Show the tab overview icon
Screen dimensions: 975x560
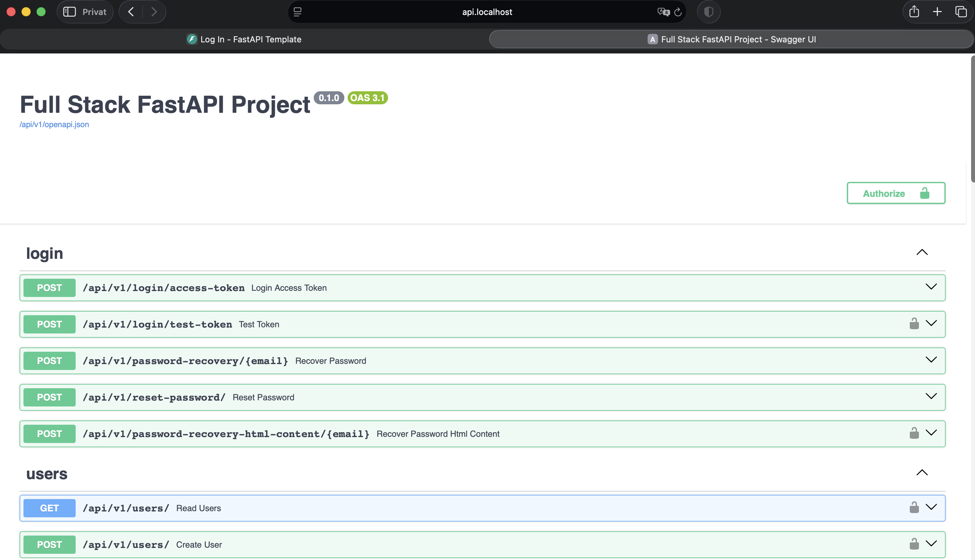click(961, 12)
